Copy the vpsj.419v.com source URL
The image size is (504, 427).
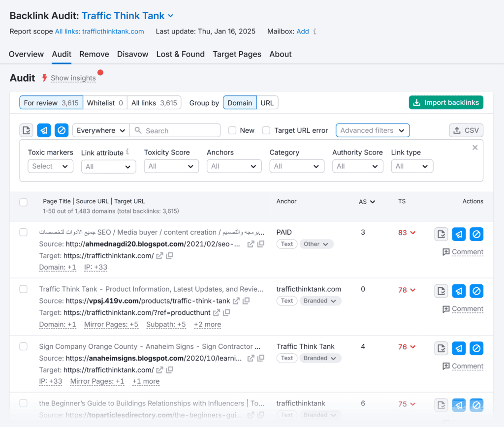(x=246, y=301)
